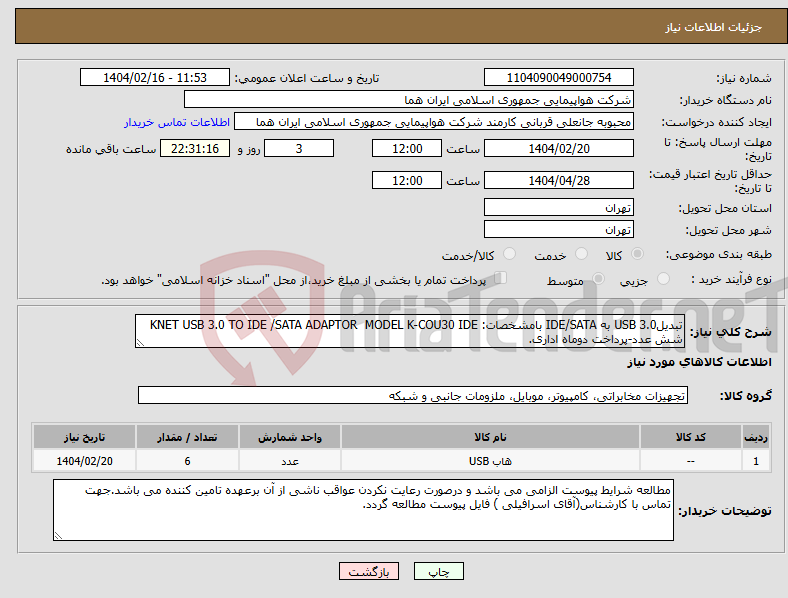Click the هاب USB item name cell
This screenshot has width=788, height=598.
(x=490, y=461)
